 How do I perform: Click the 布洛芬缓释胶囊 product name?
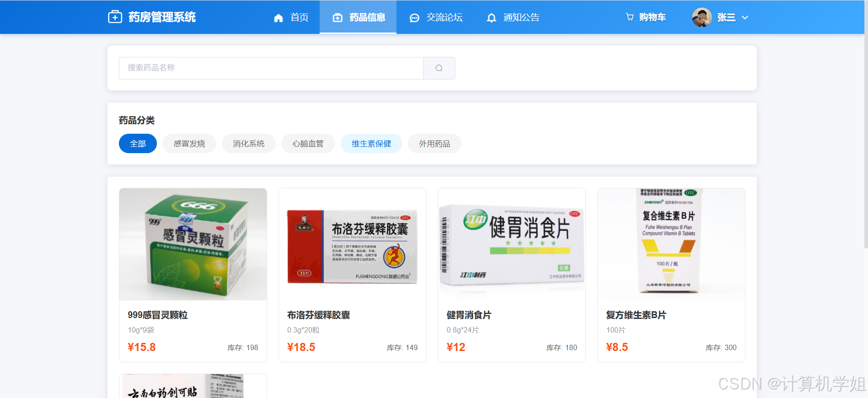(x=319, y=315)
